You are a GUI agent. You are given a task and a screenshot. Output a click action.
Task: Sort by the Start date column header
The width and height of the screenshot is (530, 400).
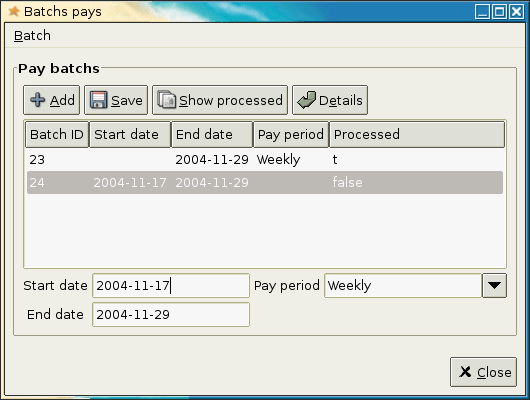(x=130, y=135)
